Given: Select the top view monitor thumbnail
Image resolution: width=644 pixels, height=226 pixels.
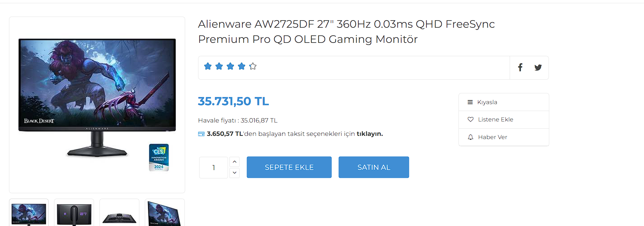Looking at the screenshot, I should [x=119, y=214].
